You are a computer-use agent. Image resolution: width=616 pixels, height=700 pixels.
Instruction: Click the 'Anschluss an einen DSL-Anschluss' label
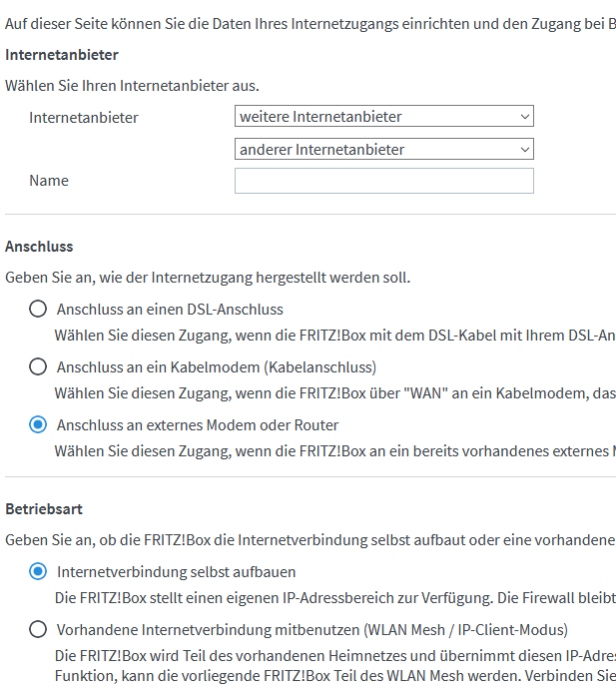pos(170,310)
